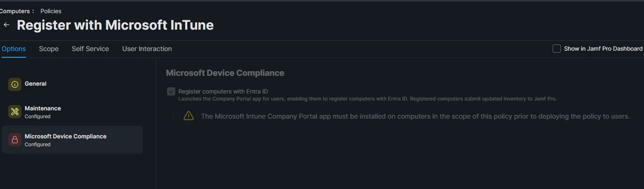Click the Register with Microsoft InTune title
This screenshot has width=644, height=189.
[115, 25]
